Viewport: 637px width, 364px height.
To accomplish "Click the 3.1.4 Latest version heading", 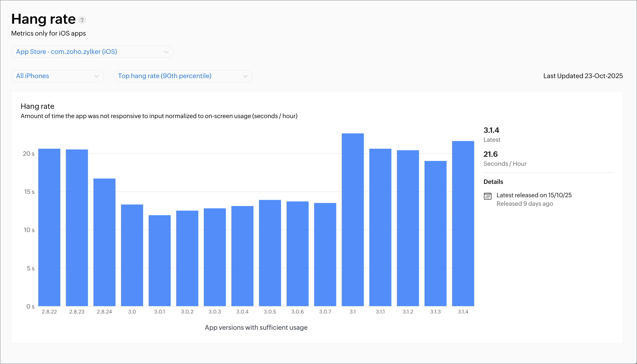I will (491, 130).
